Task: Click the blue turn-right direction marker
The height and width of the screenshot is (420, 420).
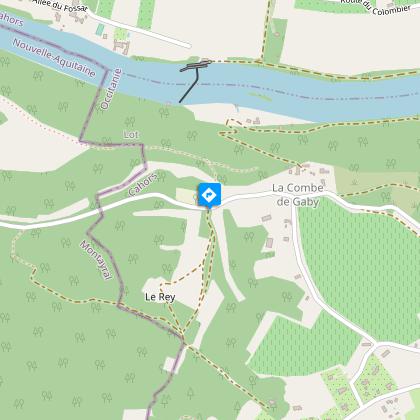Action: pyautogui.click(x=209, y=195)
